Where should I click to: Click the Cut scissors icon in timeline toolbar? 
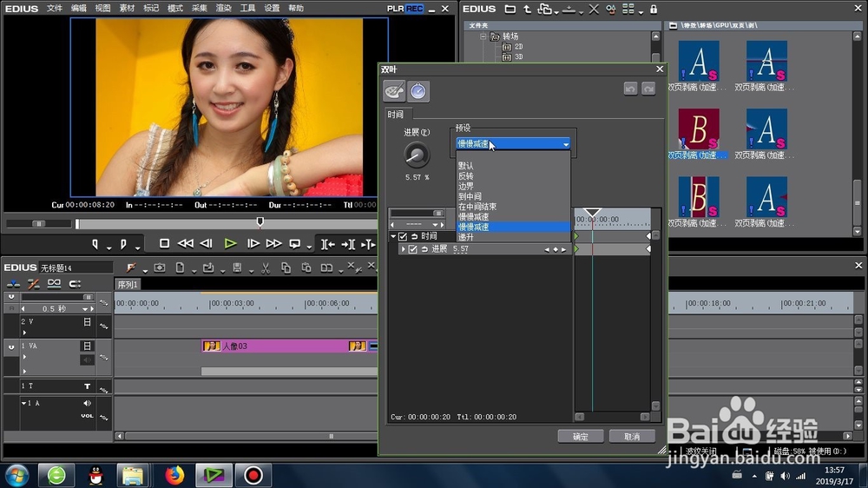266,268
